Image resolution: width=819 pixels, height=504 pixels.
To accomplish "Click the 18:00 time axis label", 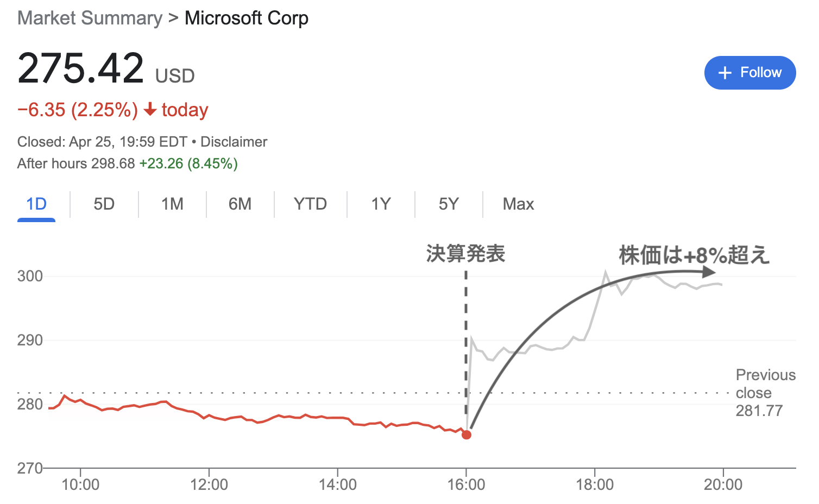I will (595, 484).
